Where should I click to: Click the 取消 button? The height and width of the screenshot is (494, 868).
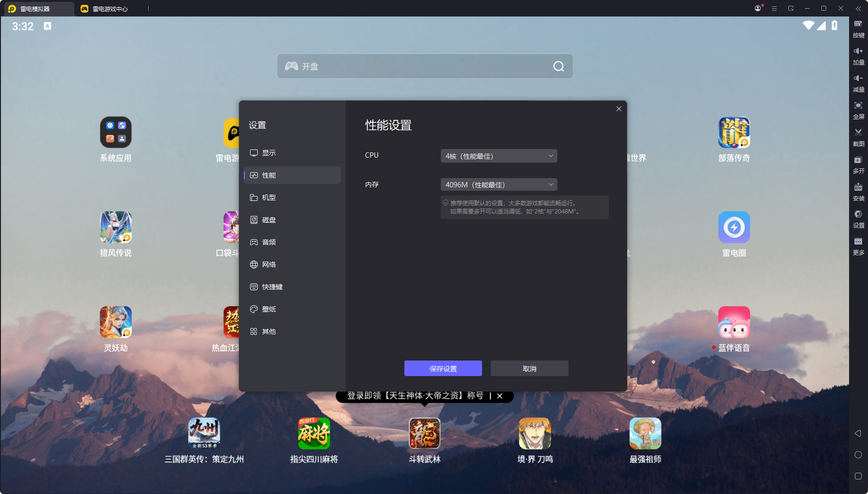tap(529, 368)
